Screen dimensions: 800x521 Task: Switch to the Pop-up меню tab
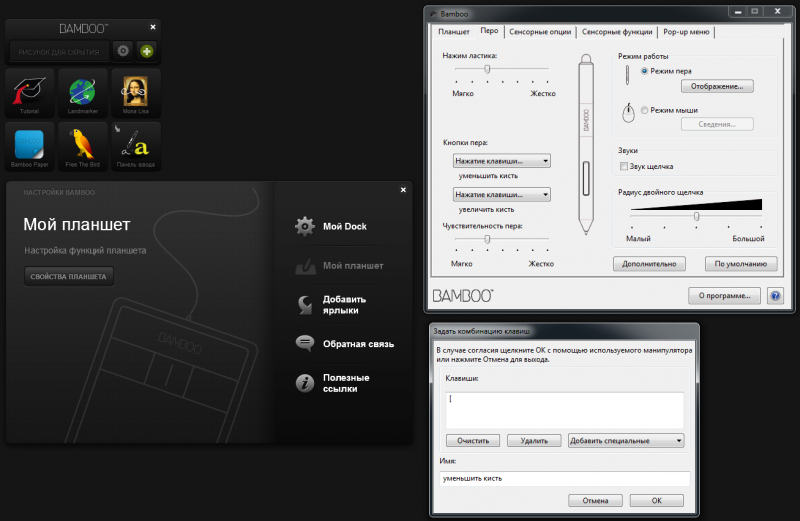coord(686,32)
